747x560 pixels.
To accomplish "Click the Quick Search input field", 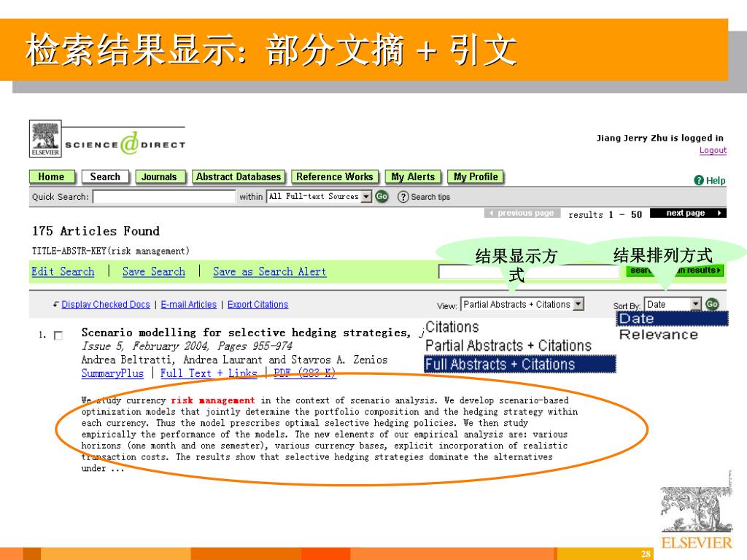I will pyautogui.click(x=164, y=197).
